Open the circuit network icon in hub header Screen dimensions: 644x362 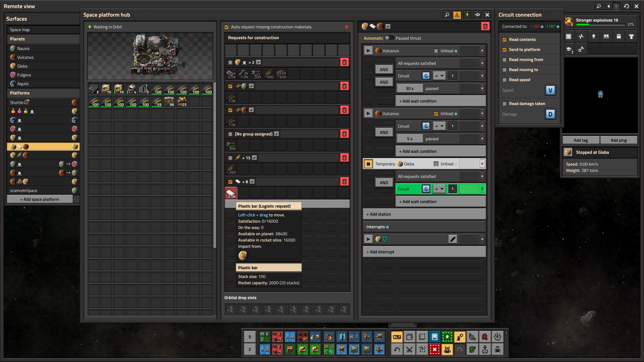(x=457, y=15)
